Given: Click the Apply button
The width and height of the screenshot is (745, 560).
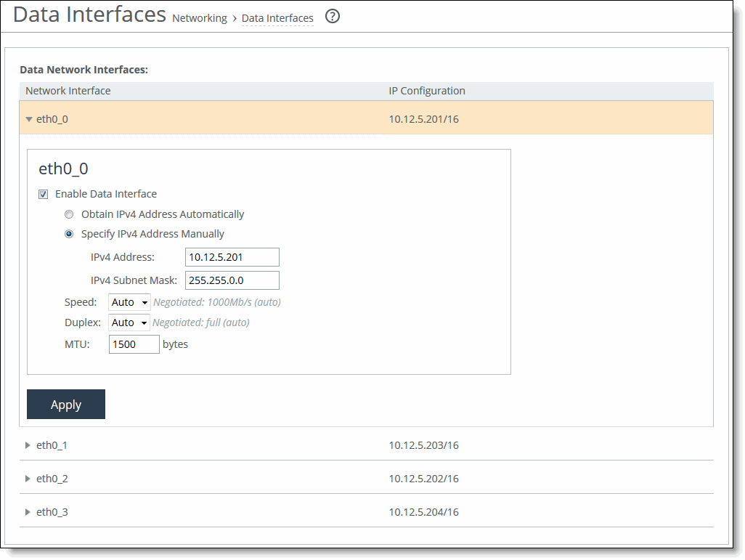Looking at the screenshot, I should pos(65,404).
